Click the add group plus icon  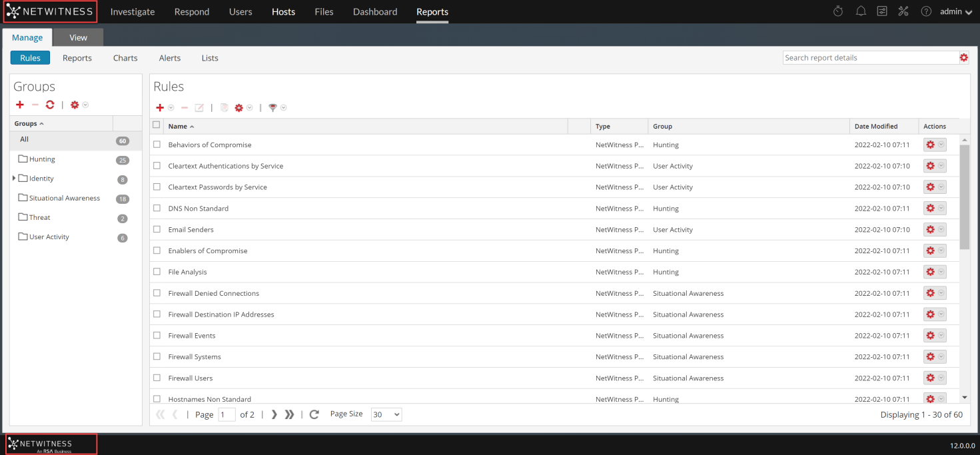(20, 105)
